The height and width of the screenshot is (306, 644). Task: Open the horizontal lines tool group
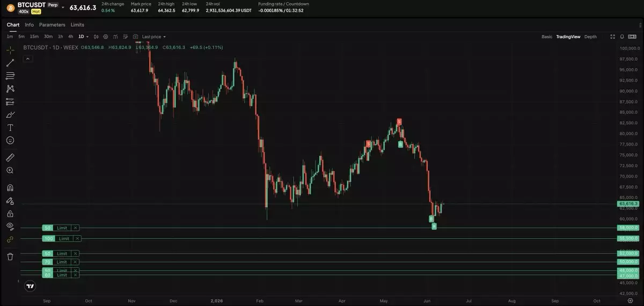coord(10,76)
